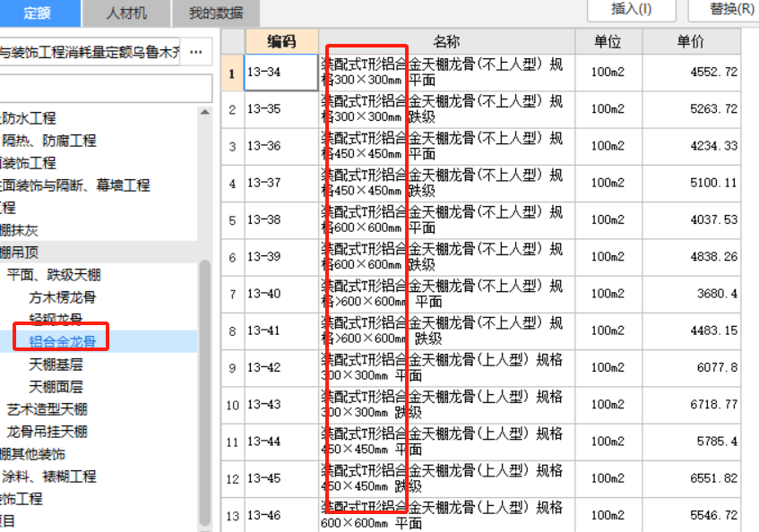Viewport: 759px width, 532px height.
Task: Click the 单位 column header
Action: tap(608, 41)
